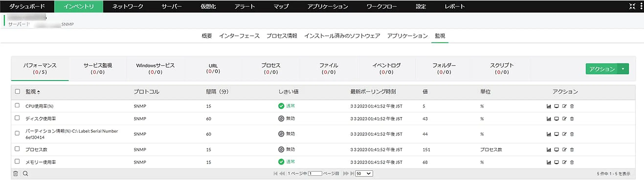This screenshot has width=644, height=182.
Task: Switch to the インターフェース tab
Action: point(239,36)
